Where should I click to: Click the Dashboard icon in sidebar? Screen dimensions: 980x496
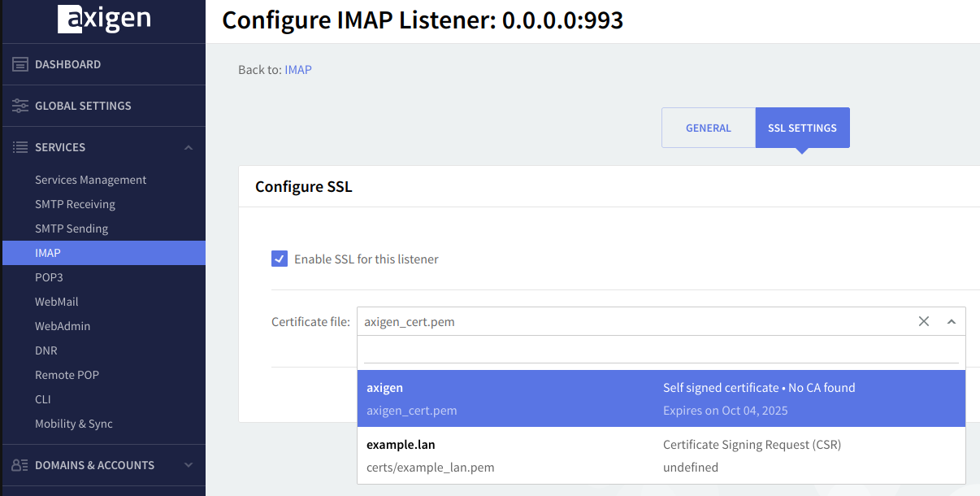pos(20,64)
